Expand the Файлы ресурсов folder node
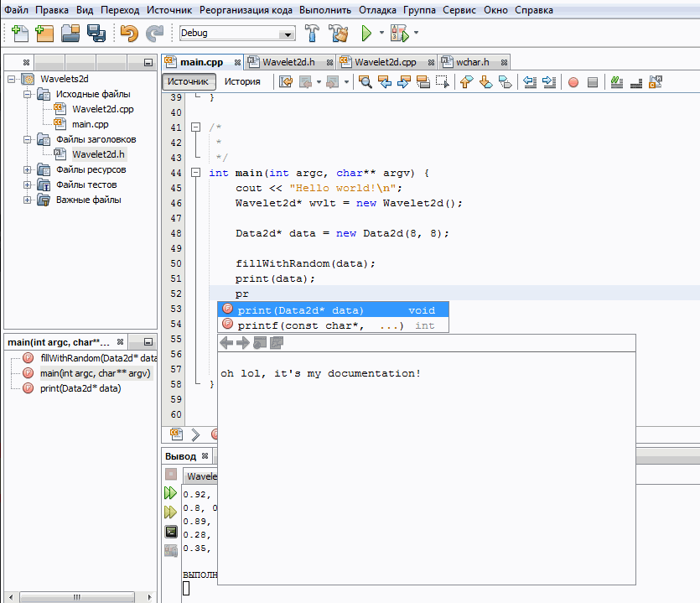This screenshot has height=603, width=700. click(x=28, y=170)
